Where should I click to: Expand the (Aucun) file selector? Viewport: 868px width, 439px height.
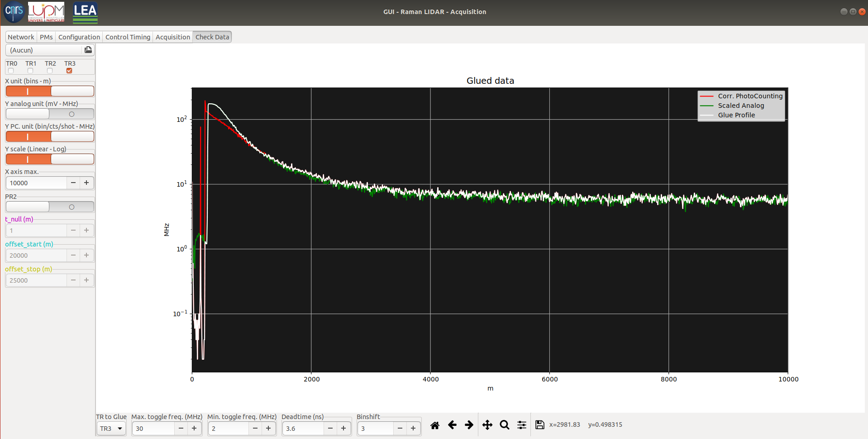pyautogui.click(x=44, y=50)
